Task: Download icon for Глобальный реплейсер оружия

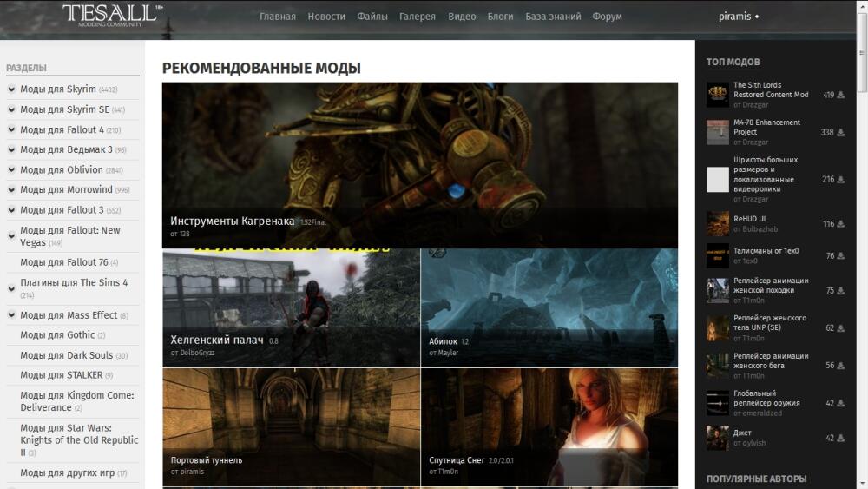Action: (x=841, y=403)
